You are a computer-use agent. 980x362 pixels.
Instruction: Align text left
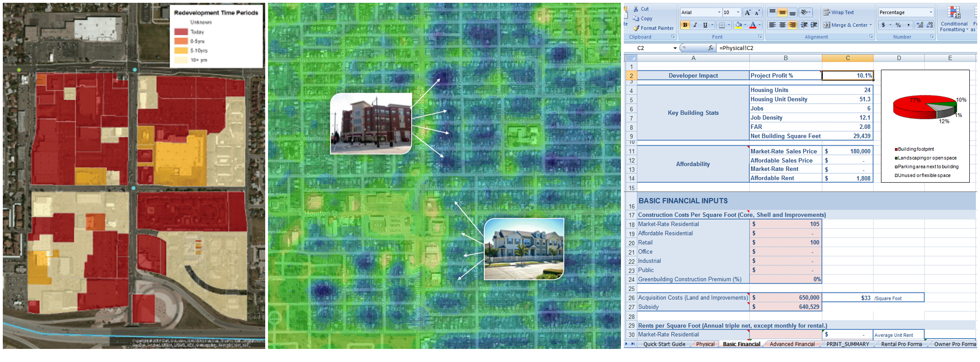pos(772,25)
